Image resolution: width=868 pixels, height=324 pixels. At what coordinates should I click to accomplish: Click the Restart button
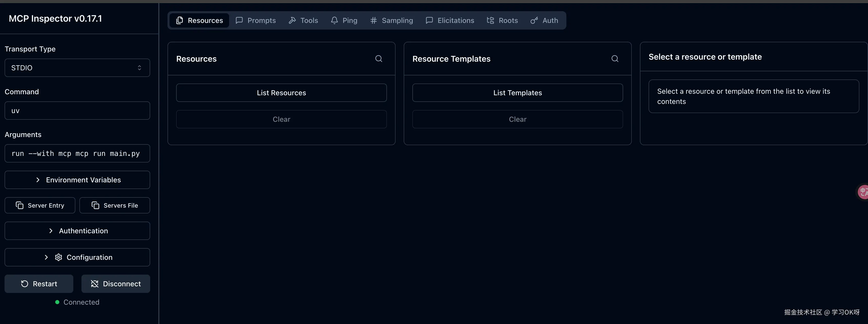[39, 283]
